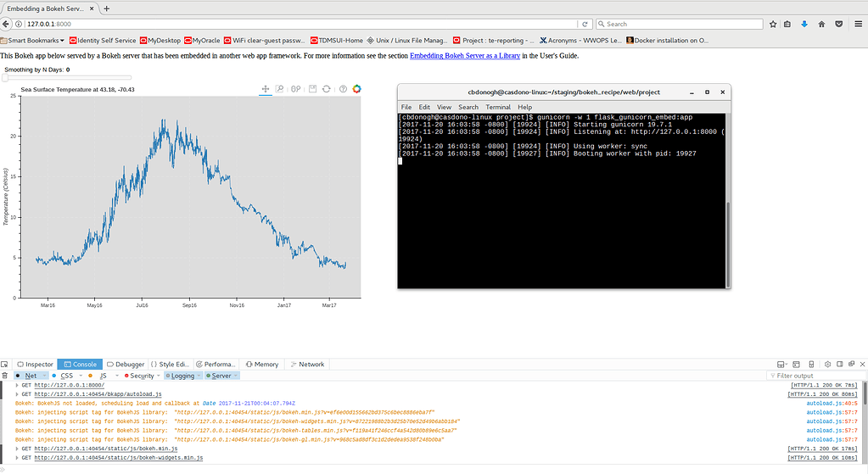
Task: Activate the Bokeh Box Zoom tool
Action: click(279, 89)
